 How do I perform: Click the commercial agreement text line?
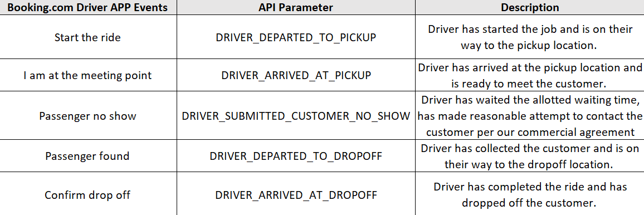point(530,132)
